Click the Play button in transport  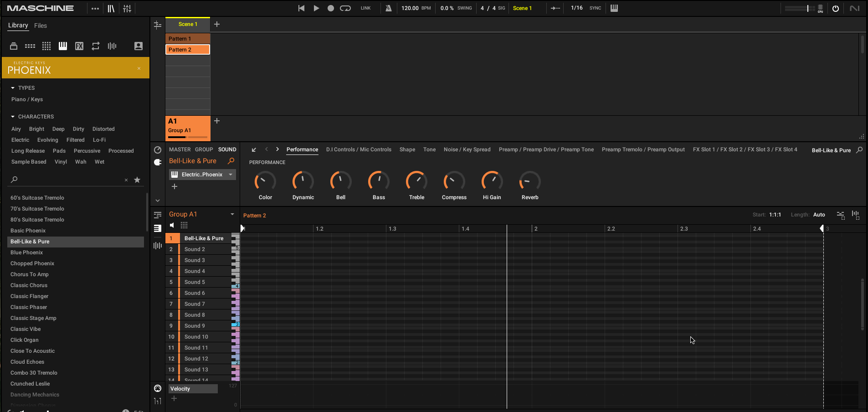pos(316,8)
